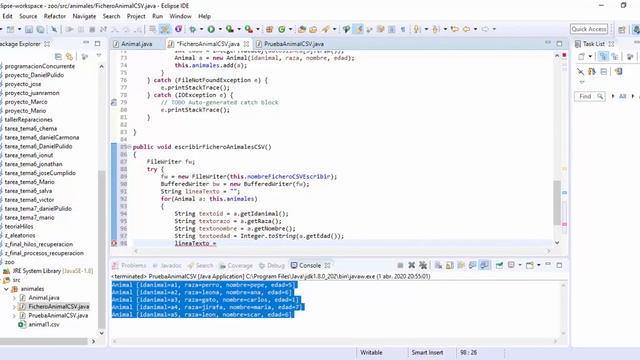Click the Save All icon in toolbar
This screenshot has width=640, height=360.
tap(40, 29)
